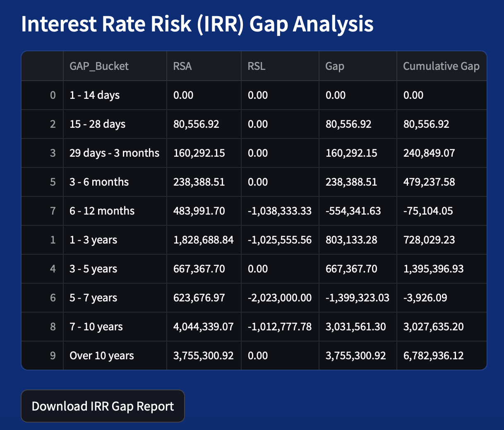The width and height of the screenshot is (504, 430).
Task: Select the '29 days - 3 months' bucket cell
Action: point(114,153)
